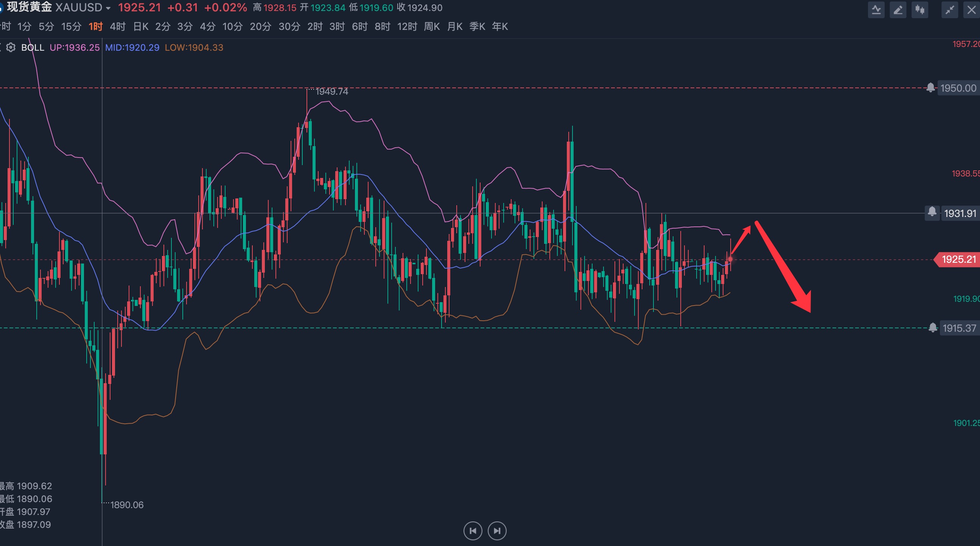Toggle the 1时 timeframe selection
The height and width of the screenshot is (546, 980).
pyautogui.click(x=95, y=26)
